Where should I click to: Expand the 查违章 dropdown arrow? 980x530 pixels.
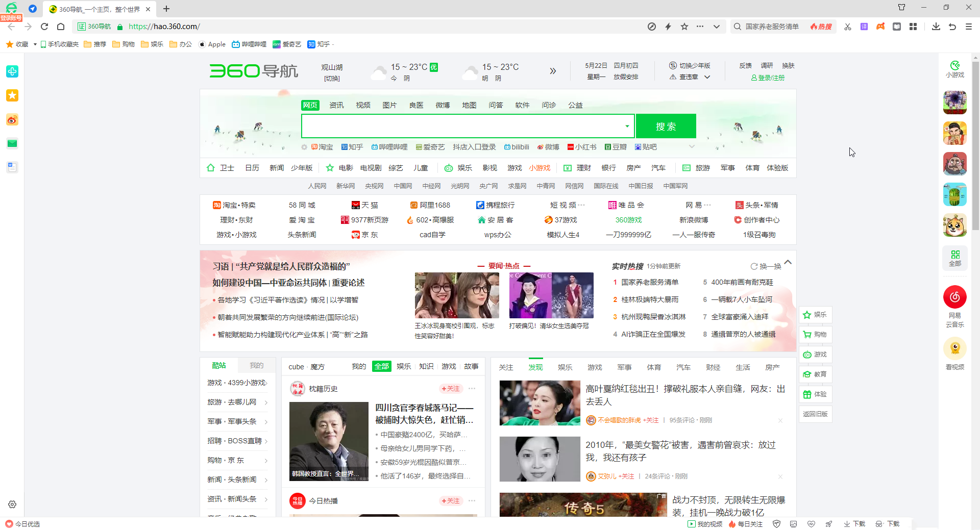coord(707,77)
